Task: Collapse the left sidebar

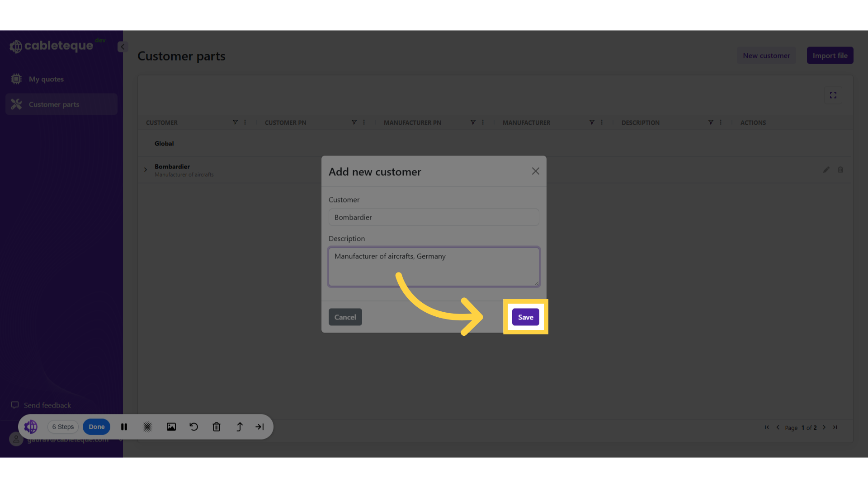Action: point(122,47)
